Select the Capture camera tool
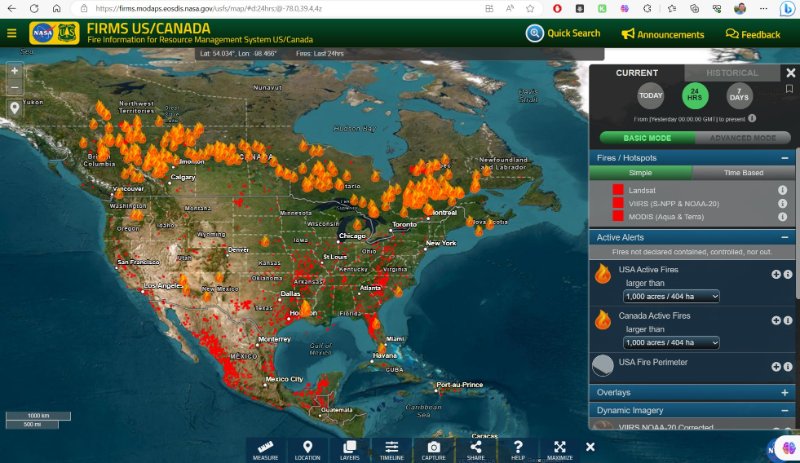 (x=434, y=450)
